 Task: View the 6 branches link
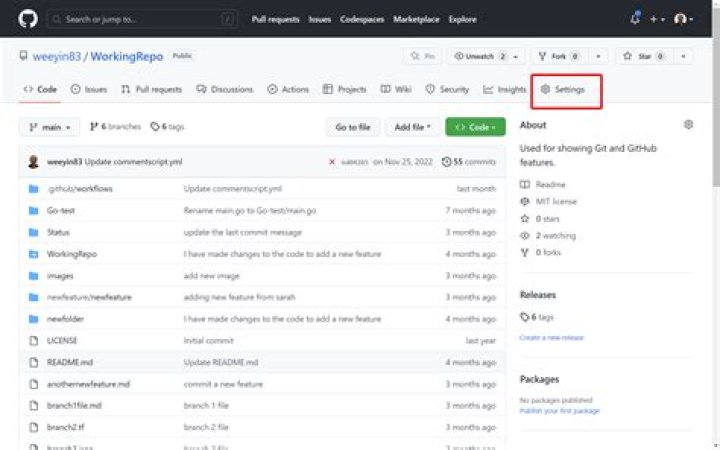[x=115, y=126]
